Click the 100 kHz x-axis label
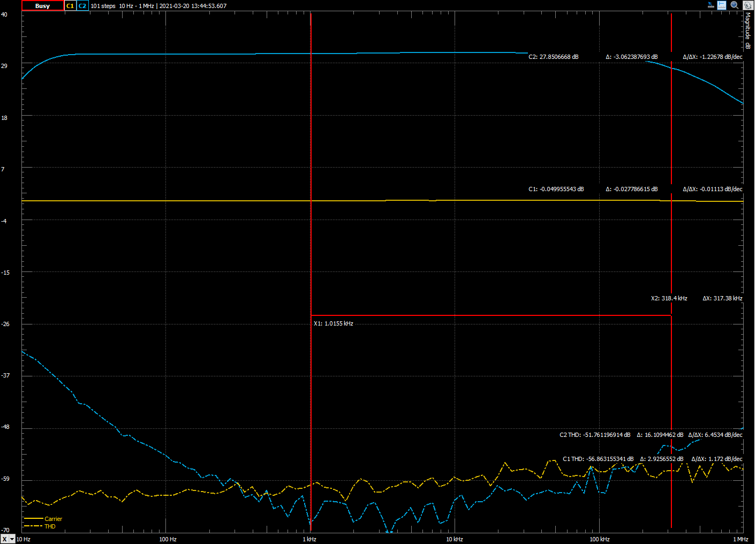The height and width of the screenshot is (544, 756). point(600,539)
